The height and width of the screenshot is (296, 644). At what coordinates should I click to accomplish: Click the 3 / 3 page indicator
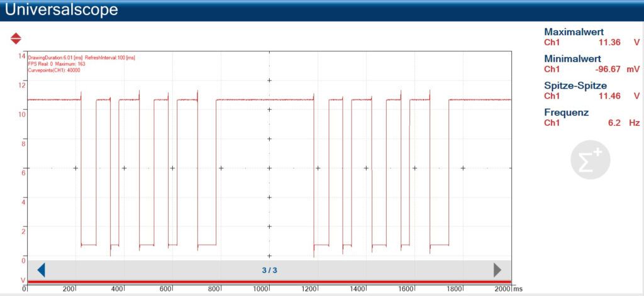[269, 270]
